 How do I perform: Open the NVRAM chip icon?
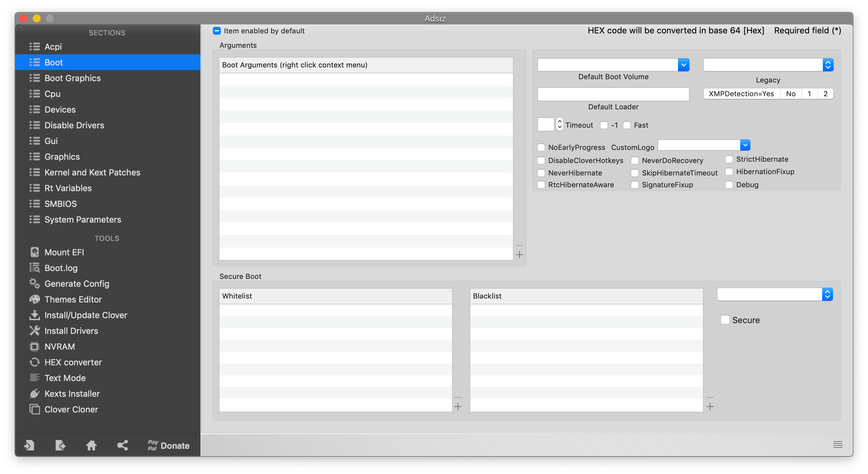(x=34, y=346)
